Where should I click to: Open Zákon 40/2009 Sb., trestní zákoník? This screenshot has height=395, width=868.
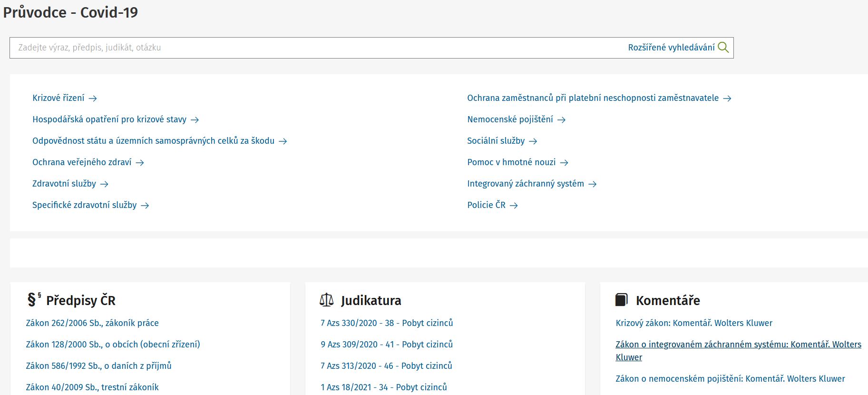point(92,387)
